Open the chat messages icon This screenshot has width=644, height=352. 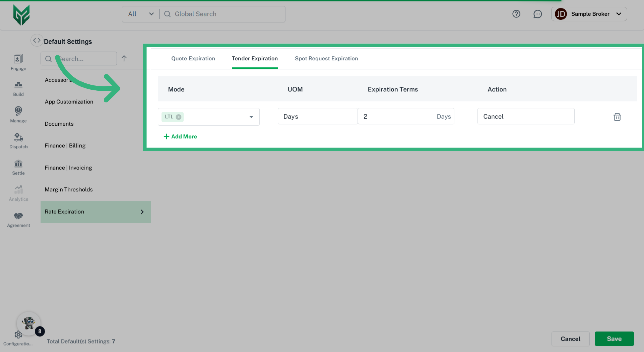pos(538,14)
